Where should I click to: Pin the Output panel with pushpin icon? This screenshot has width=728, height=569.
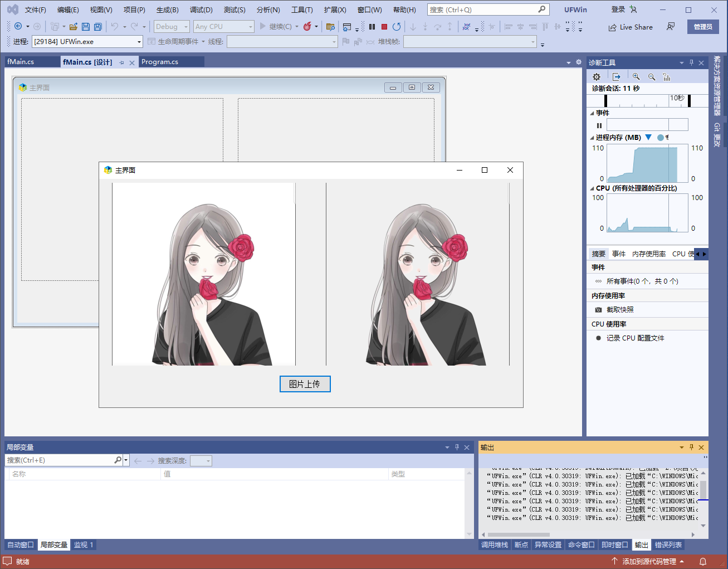coord(691,447)
